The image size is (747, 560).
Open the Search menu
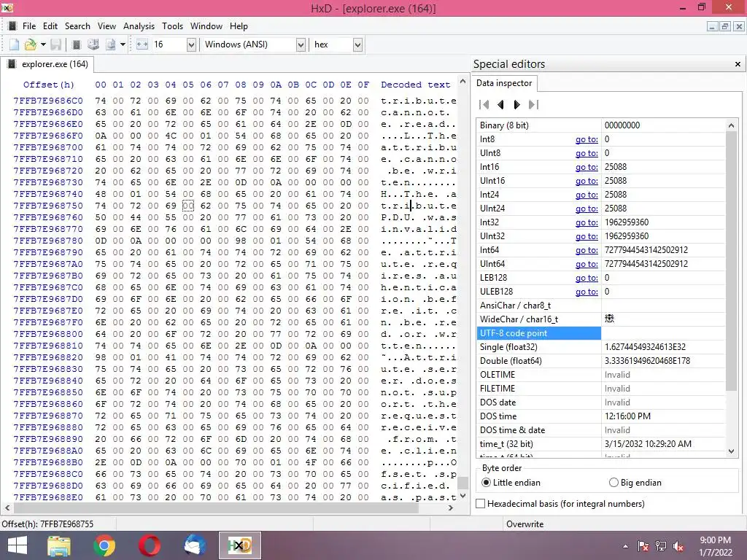point(77,26)
